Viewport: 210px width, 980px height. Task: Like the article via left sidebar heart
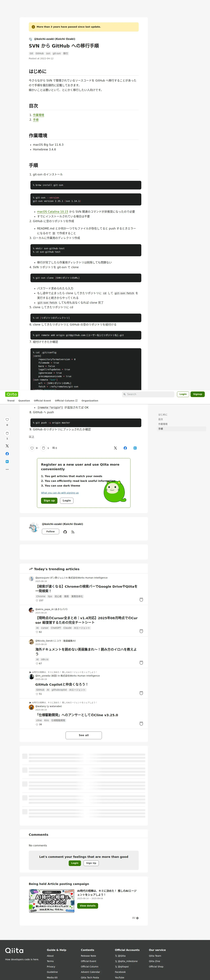[7, 420]
